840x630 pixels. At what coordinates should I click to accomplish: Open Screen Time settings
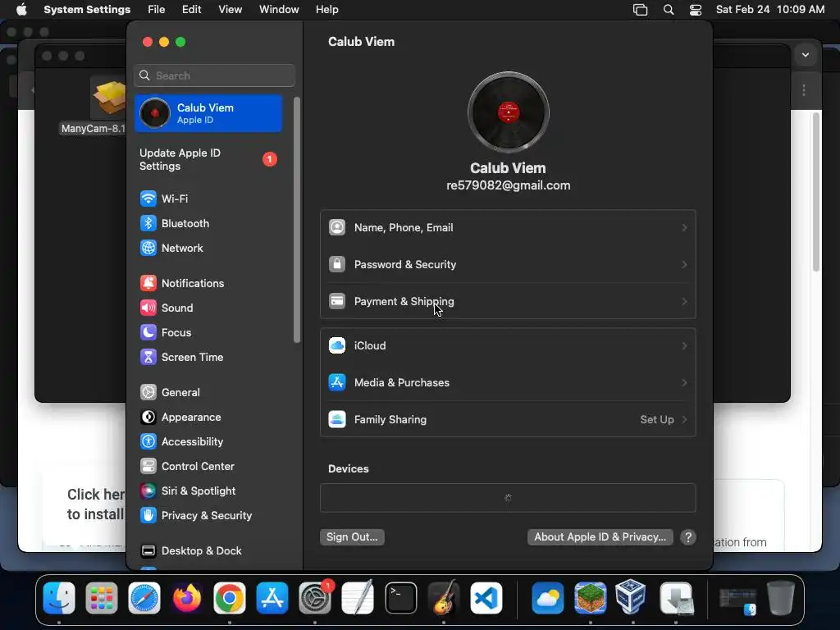pyautogui.click(x=181, y=358)
